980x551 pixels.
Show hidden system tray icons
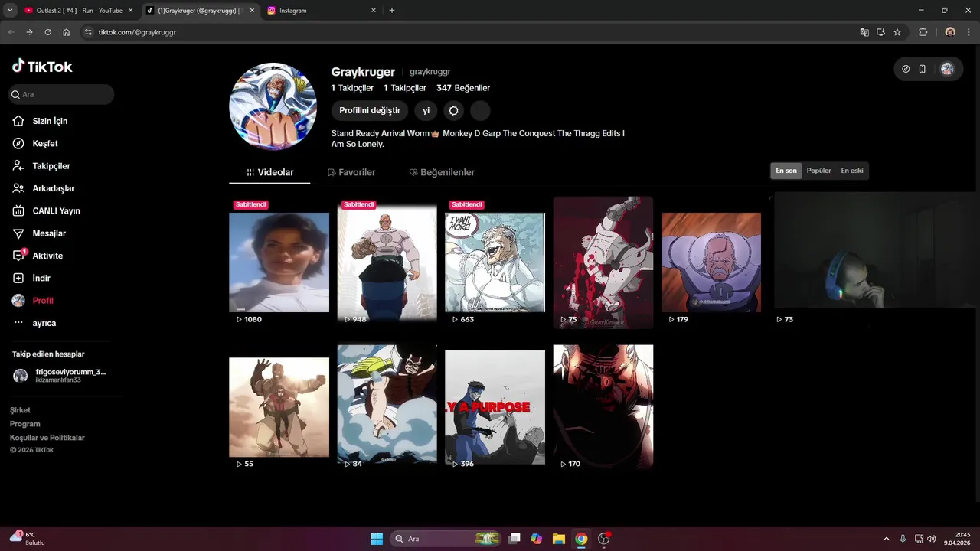(x=887, y=539)
